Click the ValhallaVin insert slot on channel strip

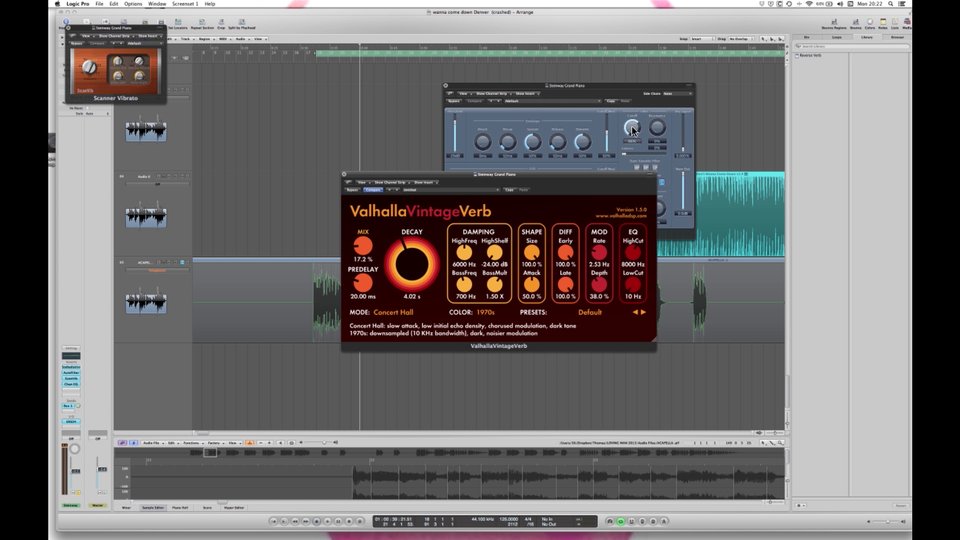click(71, 367)
